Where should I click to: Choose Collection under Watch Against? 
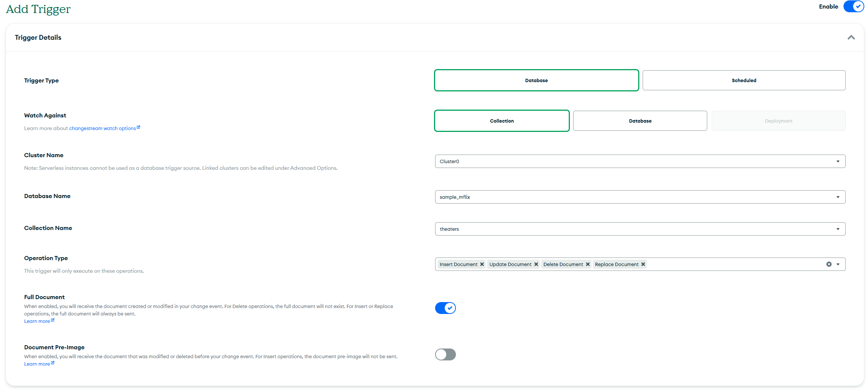point(502,121)
